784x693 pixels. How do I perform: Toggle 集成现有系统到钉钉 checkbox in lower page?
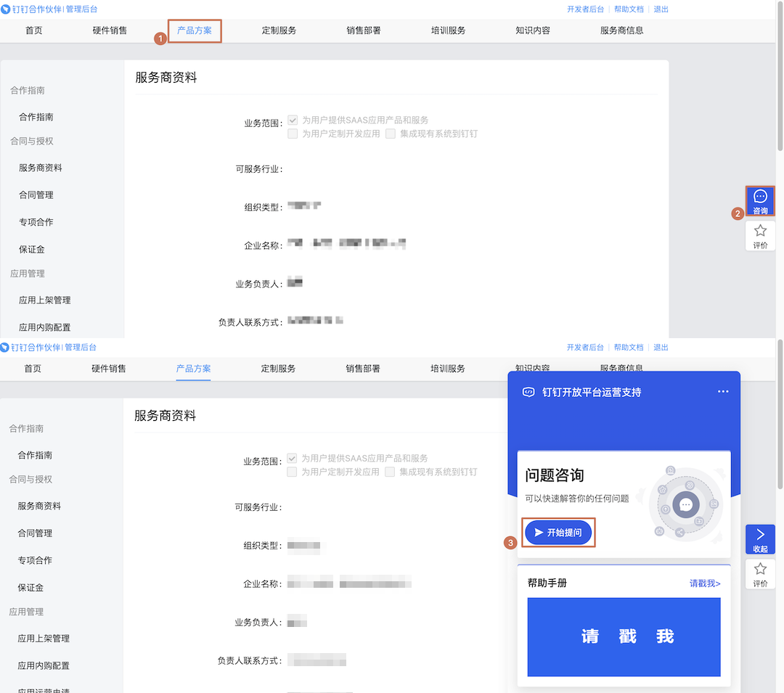(390, 472)
